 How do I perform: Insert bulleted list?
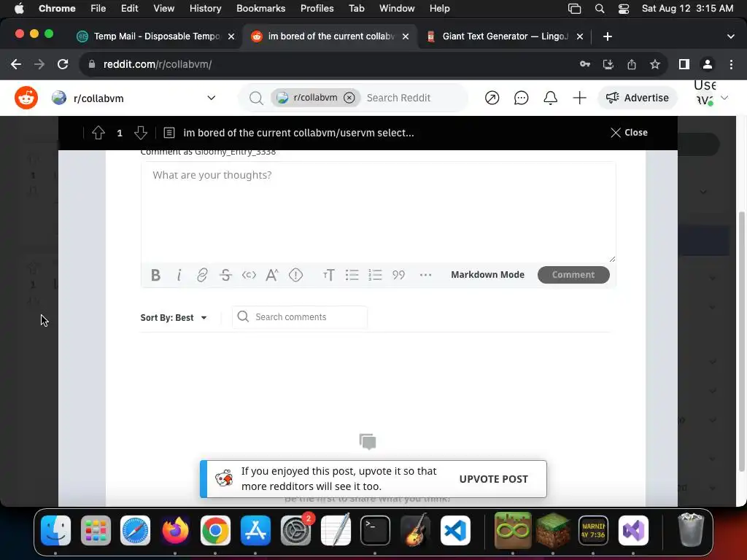tap(352, 275)
